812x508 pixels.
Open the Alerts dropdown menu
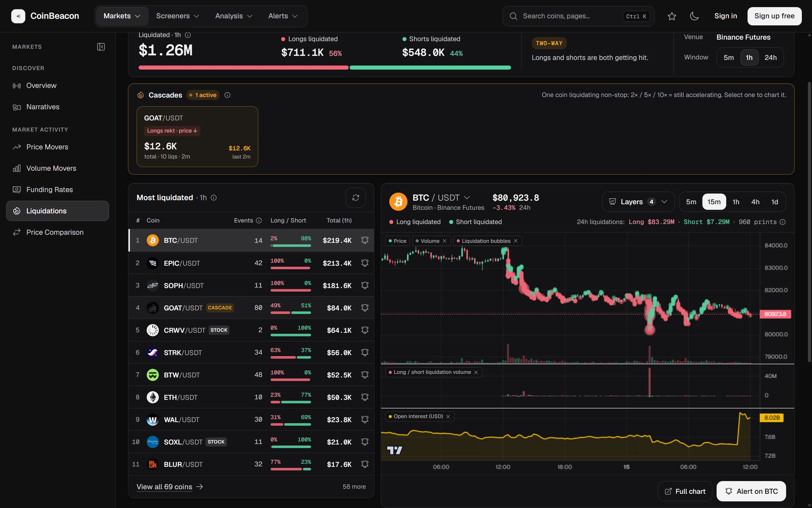click(x=283, y=16)
